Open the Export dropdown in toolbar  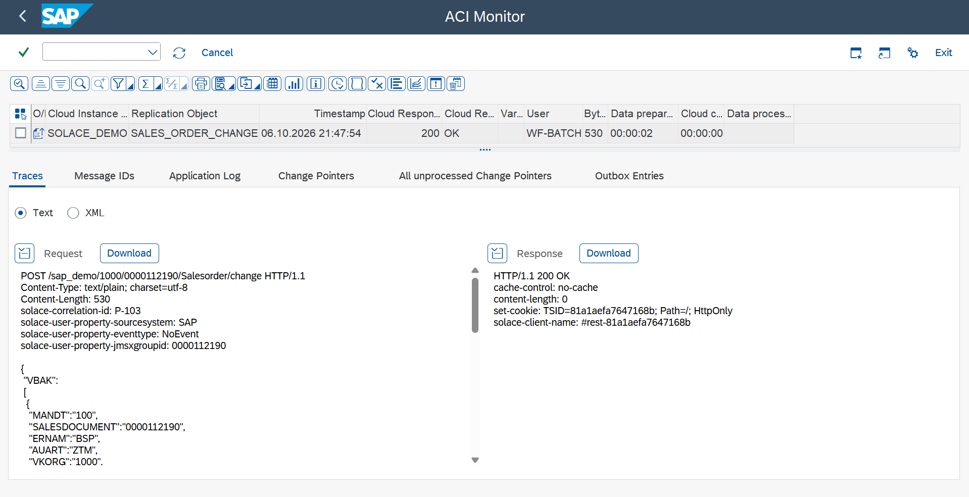click(250, 83)
